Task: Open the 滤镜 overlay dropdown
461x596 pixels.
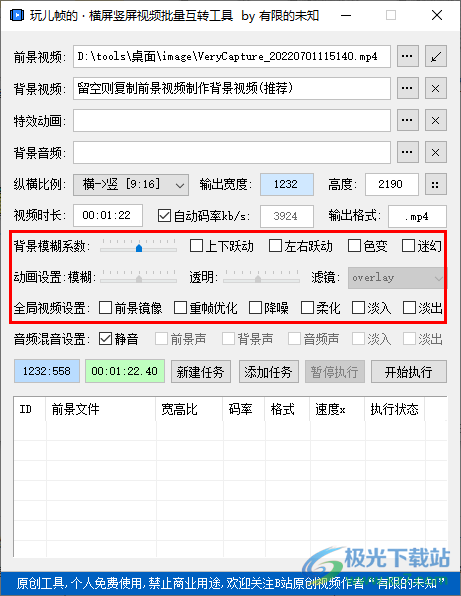Action: click(396, 278)
